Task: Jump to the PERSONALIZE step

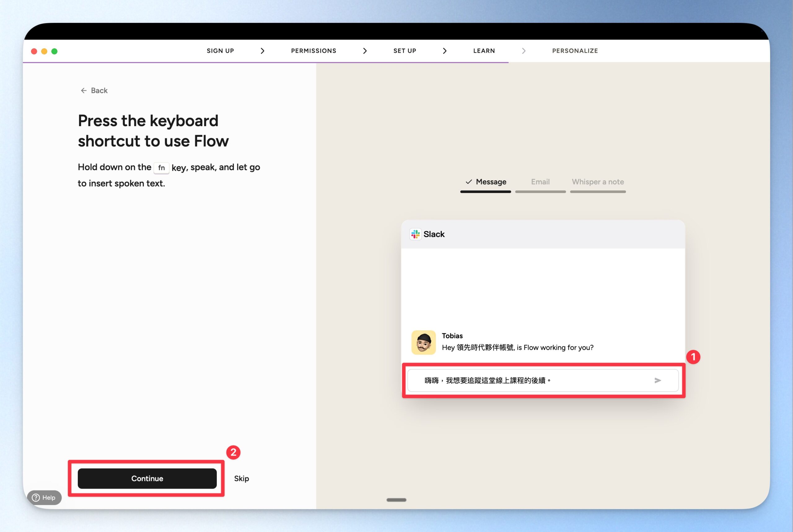Action: [x=575, y=51]
